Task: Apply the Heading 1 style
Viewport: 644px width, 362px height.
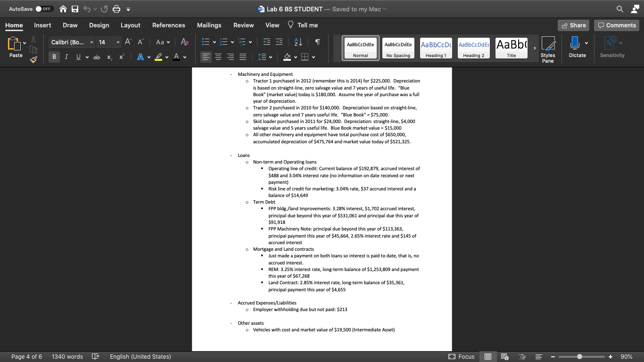Action: [436, 47]
